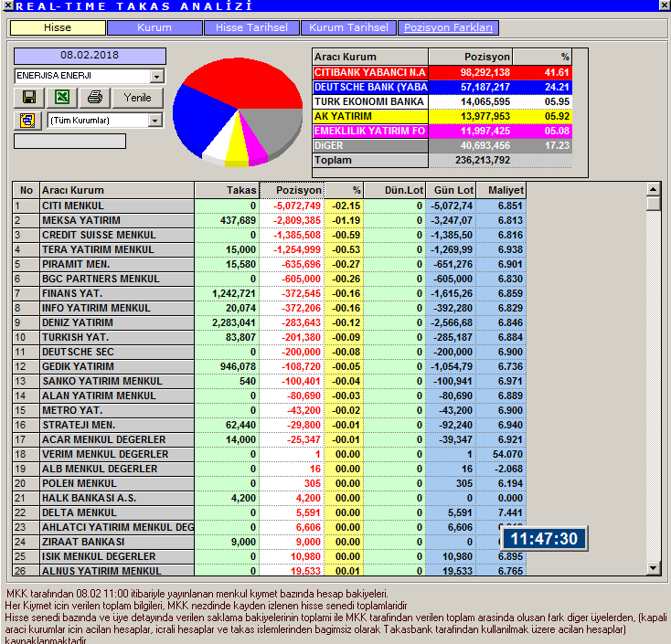The width and height of the screenshot is (671, 644).
Task: Click the gray DiGER summary row
Action: 442,145
